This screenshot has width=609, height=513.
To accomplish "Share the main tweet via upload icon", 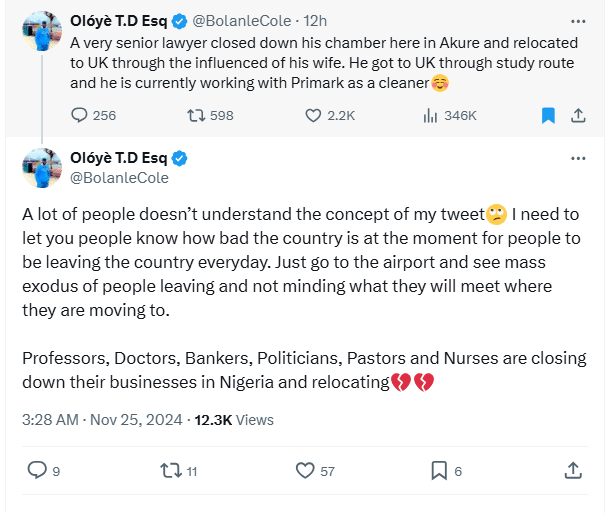I will [574, 470].
